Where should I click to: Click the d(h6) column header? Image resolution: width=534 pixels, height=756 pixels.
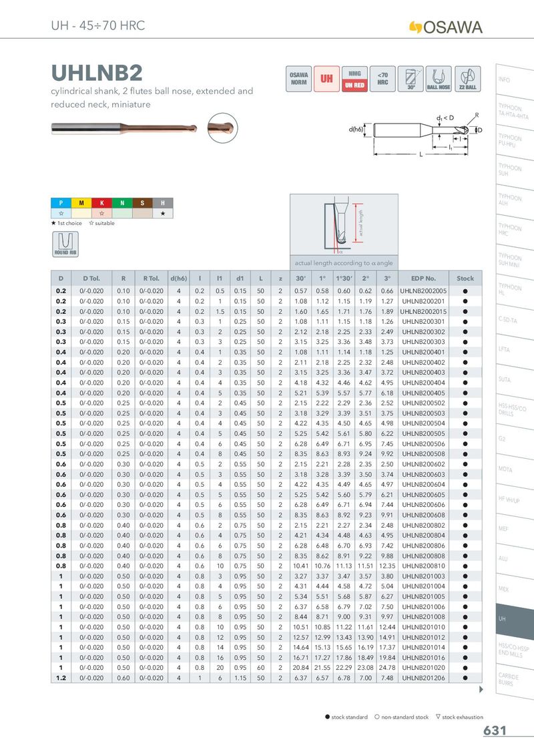(x=178, y=278)
